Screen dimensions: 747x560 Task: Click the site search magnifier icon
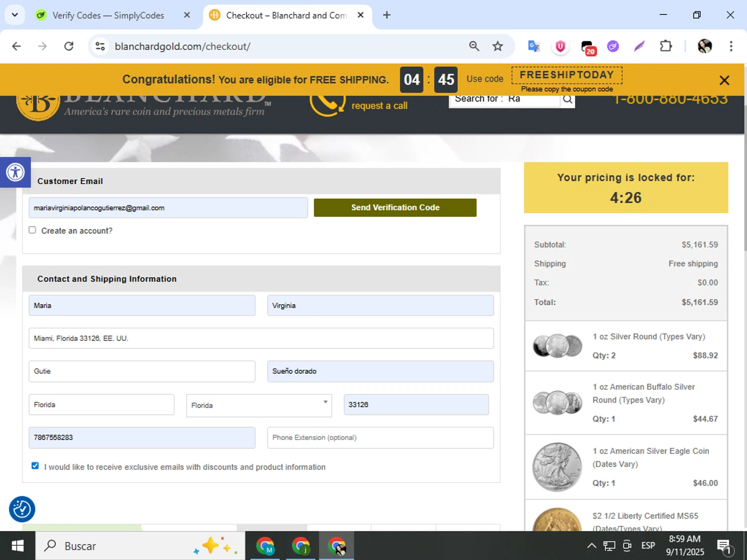pyautogui.click(x=567, y=99)
